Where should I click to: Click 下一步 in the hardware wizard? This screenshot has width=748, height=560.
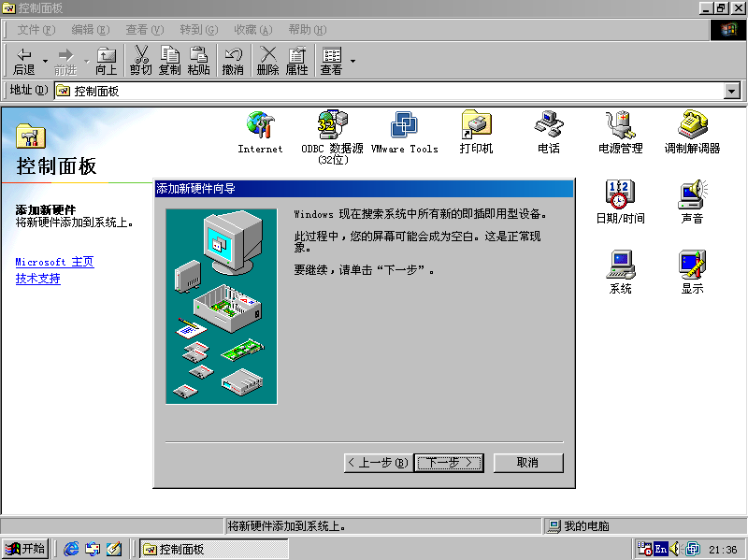point(449,463)
